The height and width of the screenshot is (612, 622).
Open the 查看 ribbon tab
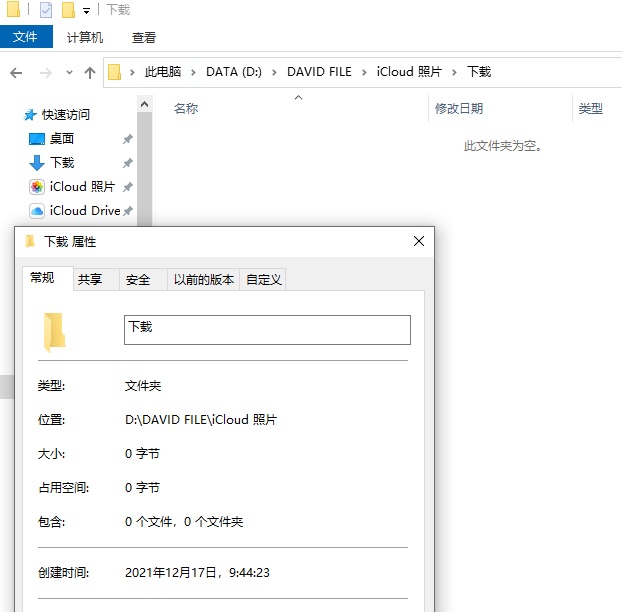tap(144, 38)
